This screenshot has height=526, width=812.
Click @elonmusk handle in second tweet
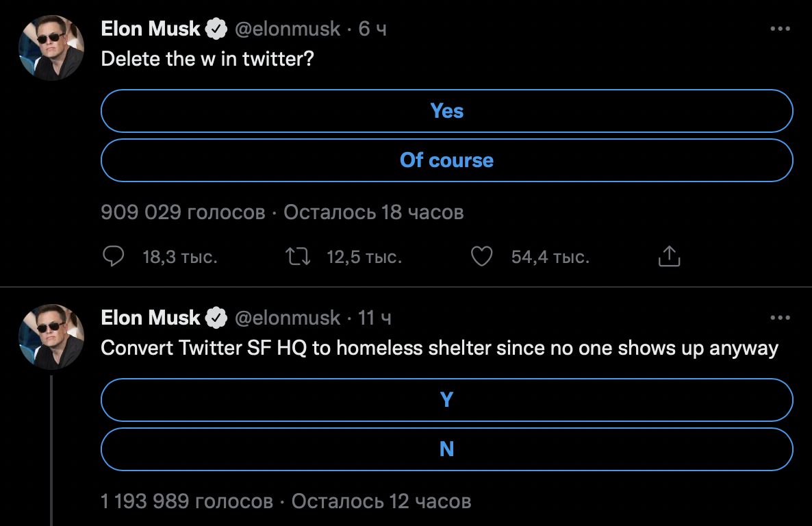(288, 318)
